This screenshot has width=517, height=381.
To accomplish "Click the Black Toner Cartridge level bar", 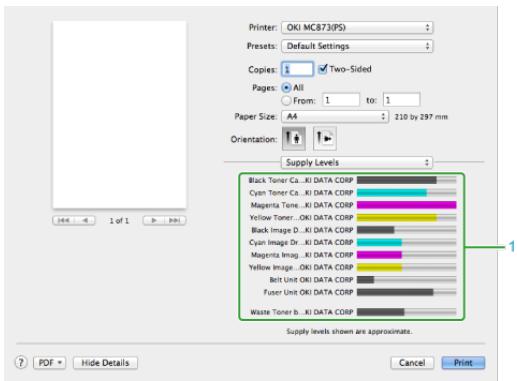I will (406, 180).
